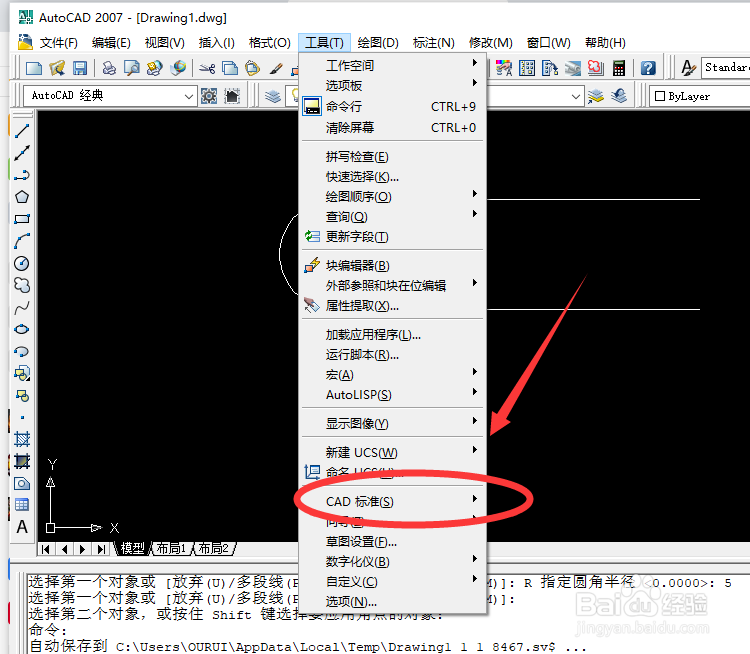This screenshot has width=750, height=654.
Task: Select the Make Block tool
Action: [x=22, y=396]
